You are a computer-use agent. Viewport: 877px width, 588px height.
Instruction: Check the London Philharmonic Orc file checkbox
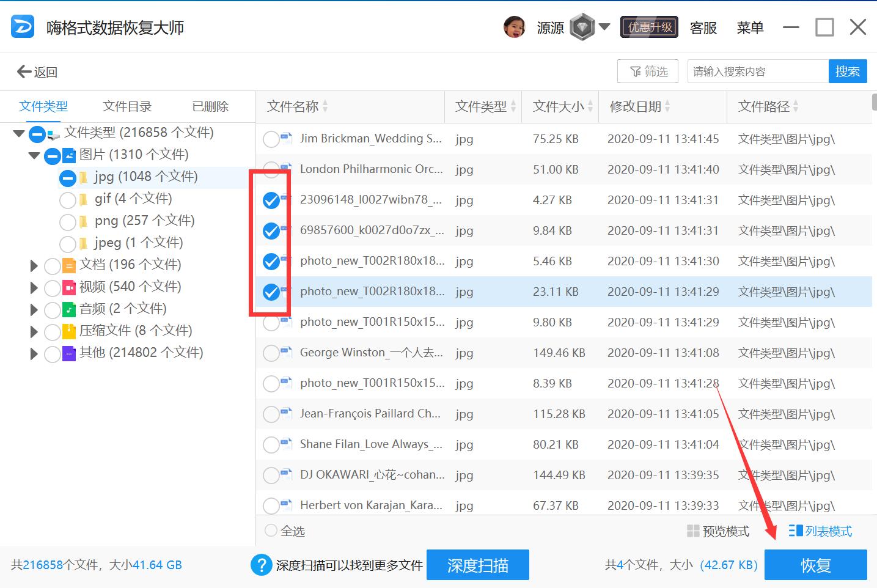[271, 169]
